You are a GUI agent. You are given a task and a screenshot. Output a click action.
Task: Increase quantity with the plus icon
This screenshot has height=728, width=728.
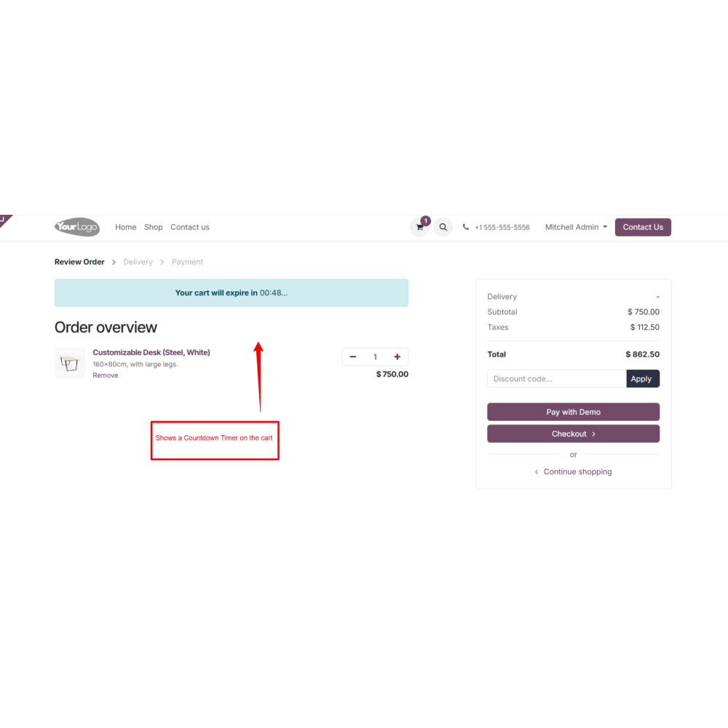click(x=397, y=357)
